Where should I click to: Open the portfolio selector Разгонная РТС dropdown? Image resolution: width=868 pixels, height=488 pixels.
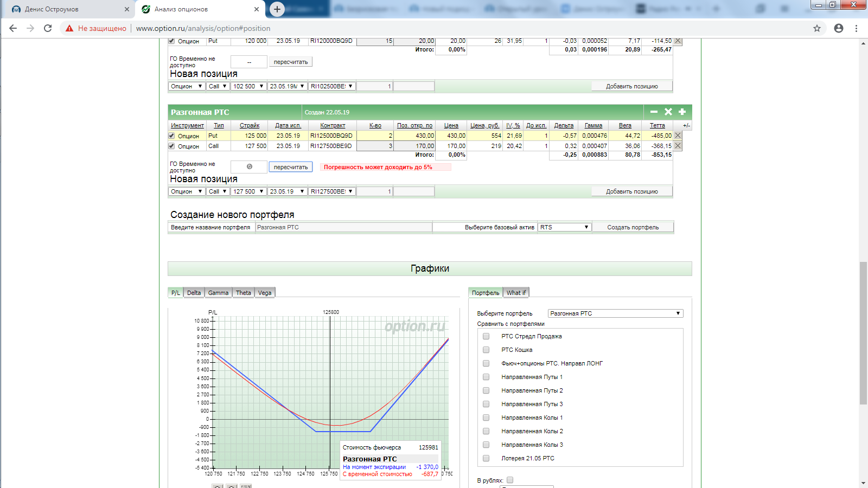(x=615, y=313)
